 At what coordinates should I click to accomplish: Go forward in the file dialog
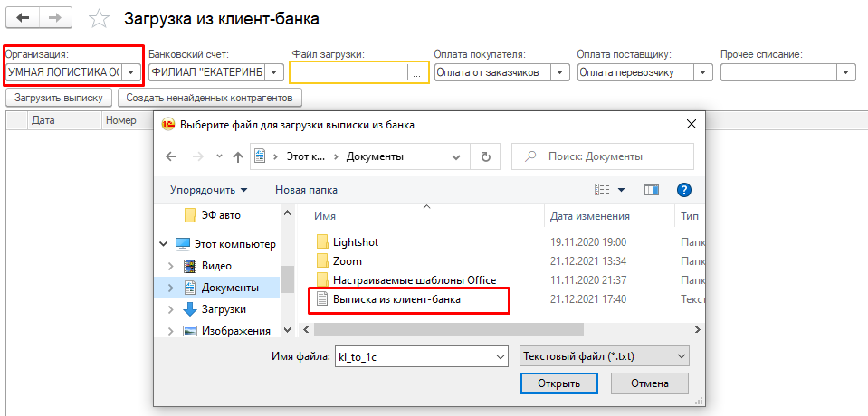[197, 156]
